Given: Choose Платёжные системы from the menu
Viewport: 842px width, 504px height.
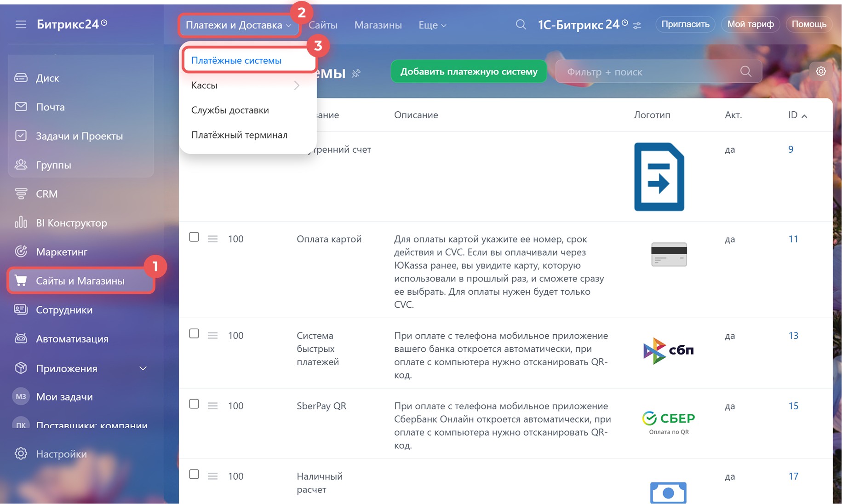Looking at the screenshot, I should pos(236,60).
